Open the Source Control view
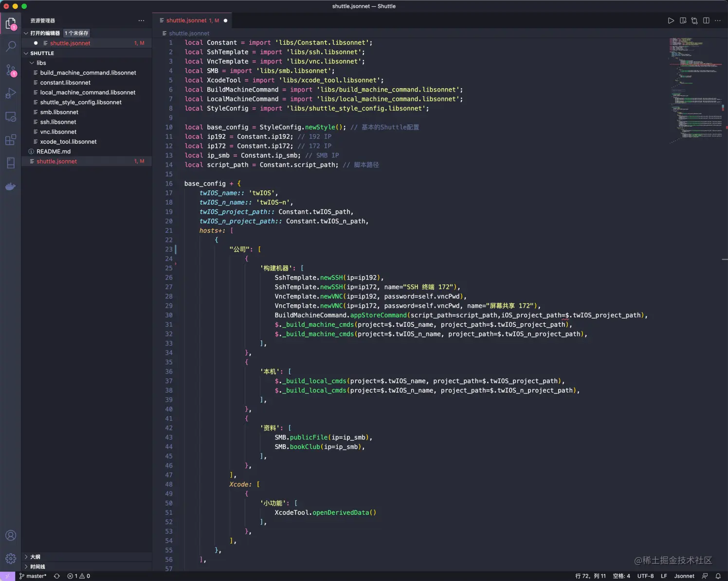This screenshot has width=728, height=581. (x=11, y=70)
